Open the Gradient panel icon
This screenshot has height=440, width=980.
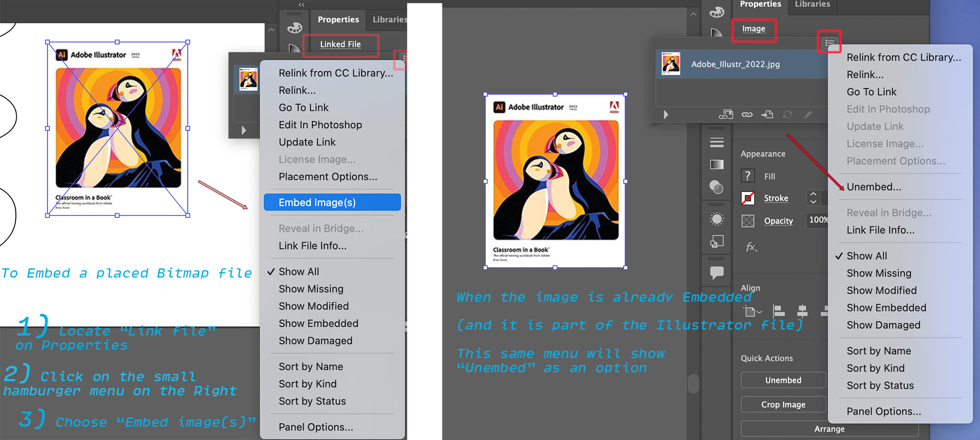717,165
